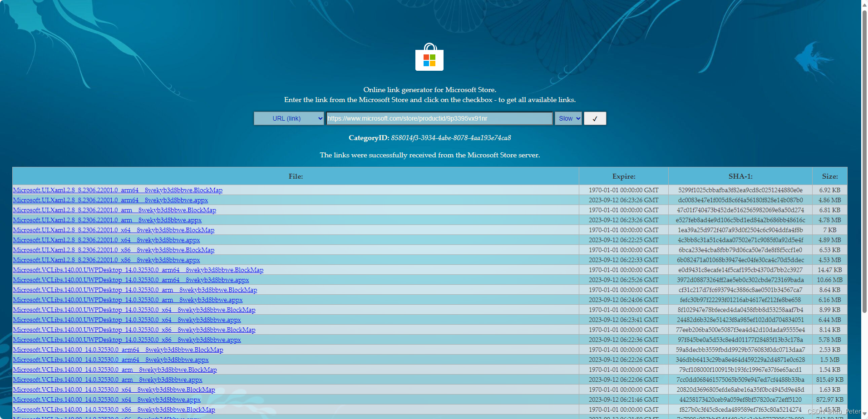Open VCLibs UWPDesktop x64 BlockMap link
The image size is (868, 419).
[134, 310]
